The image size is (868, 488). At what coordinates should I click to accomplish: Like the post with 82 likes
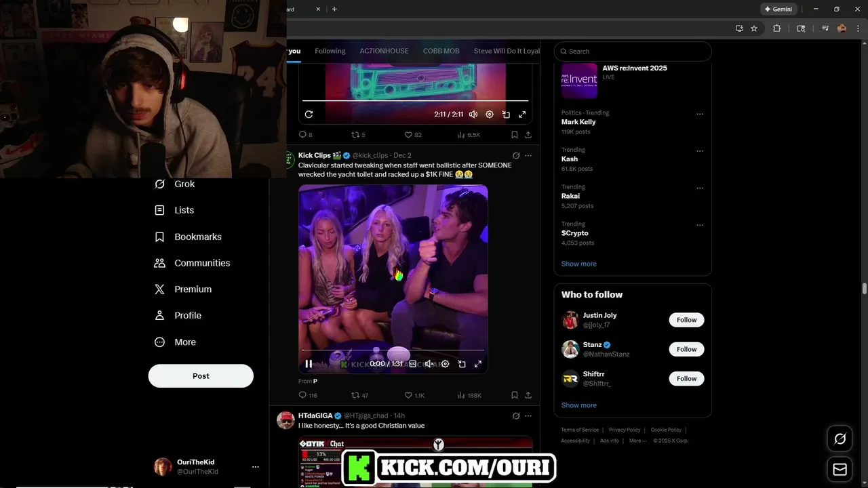tap(413, 135)
